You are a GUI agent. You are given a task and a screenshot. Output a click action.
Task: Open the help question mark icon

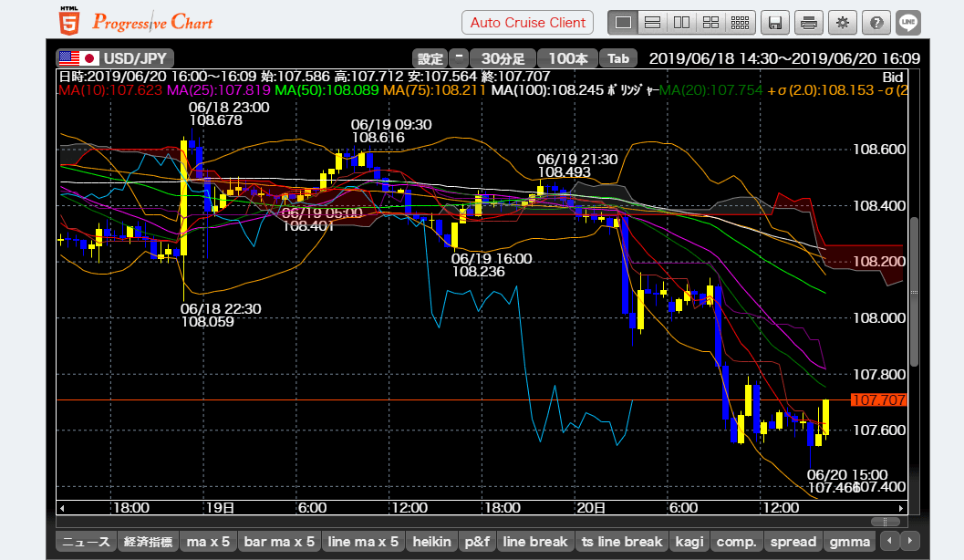click(x=876, y=23)
